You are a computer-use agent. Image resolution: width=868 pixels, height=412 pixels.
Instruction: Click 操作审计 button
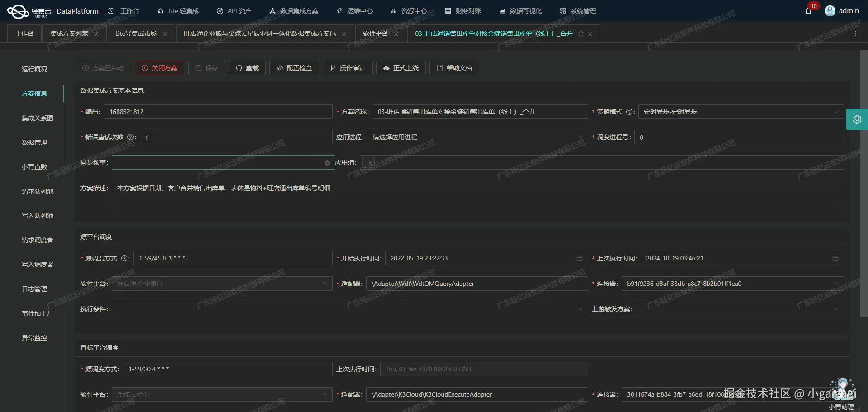pyautogui.click(x=348, y=68)
